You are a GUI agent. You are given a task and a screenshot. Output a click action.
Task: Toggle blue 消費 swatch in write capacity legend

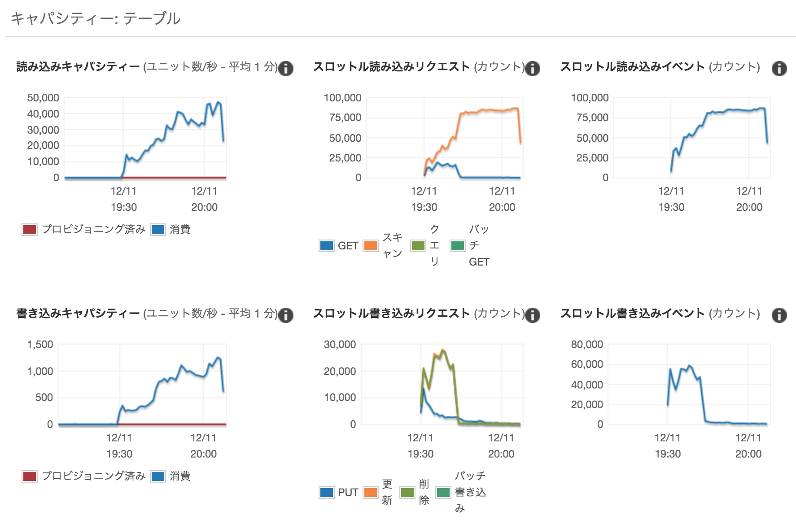coord(158,476)
